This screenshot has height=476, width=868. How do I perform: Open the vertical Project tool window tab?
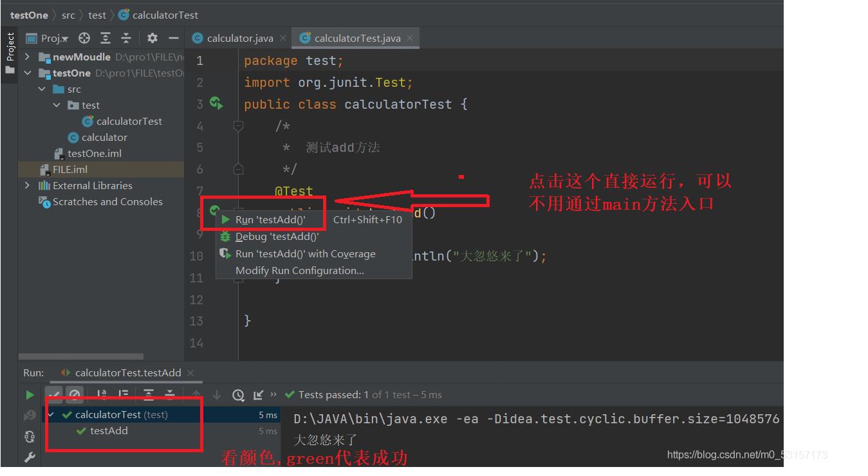(x=10, y=53)
